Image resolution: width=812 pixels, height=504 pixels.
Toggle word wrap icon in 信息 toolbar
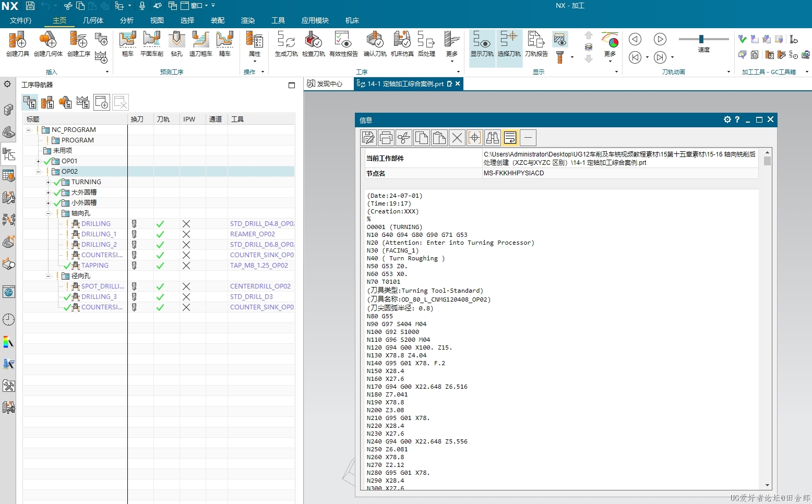tap(510, 138)
